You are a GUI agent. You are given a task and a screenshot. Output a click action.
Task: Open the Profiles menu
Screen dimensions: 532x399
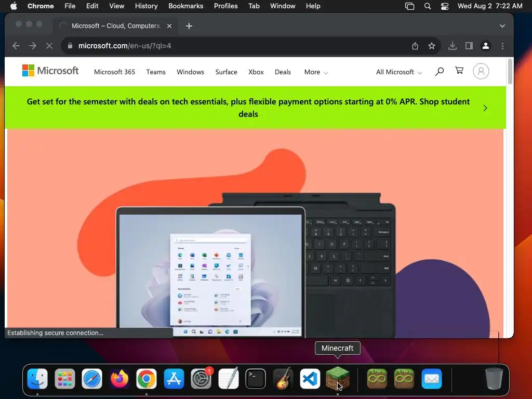[x=225, y=6]
